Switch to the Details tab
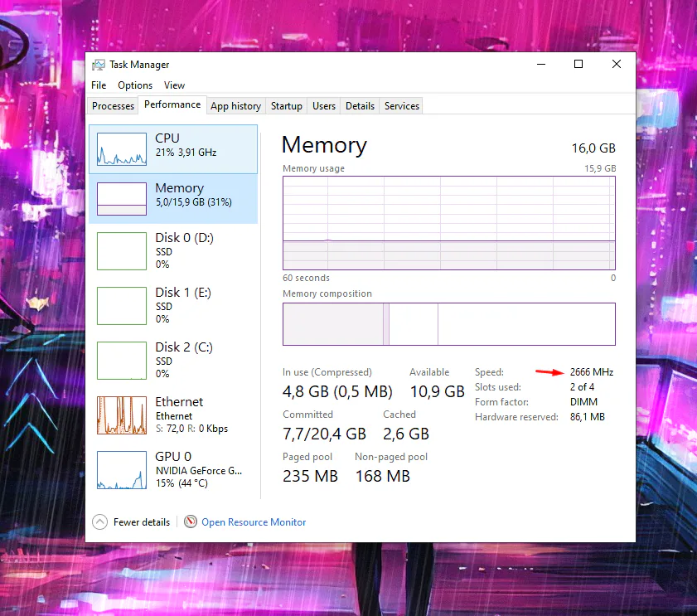Image resolution: width=697 pixels, height=616 pixels. [x=360, y=106]
